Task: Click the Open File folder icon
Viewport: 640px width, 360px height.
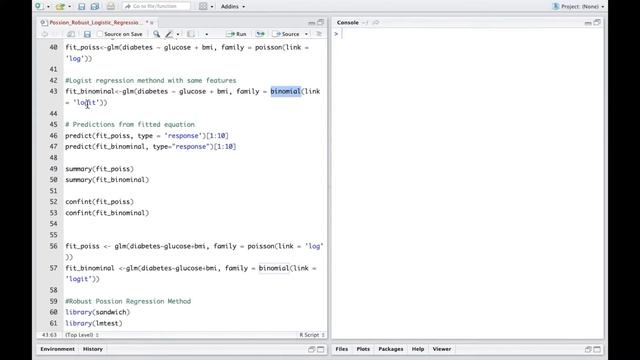Action: point(60,7)
